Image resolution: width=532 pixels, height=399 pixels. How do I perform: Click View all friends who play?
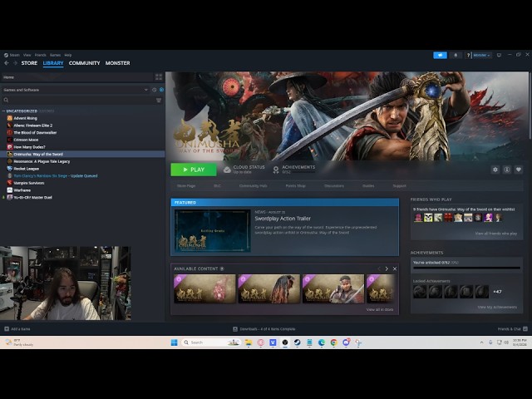click(x=495, y=234)
